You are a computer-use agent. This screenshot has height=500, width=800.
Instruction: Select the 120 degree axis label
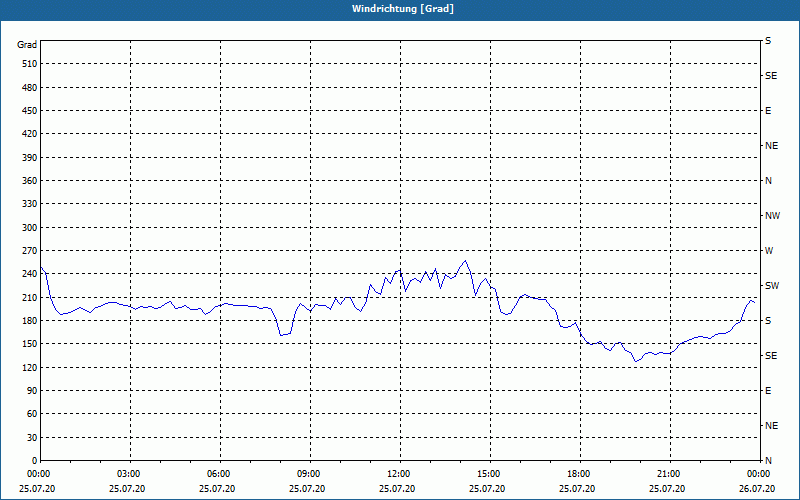point(30,367)
